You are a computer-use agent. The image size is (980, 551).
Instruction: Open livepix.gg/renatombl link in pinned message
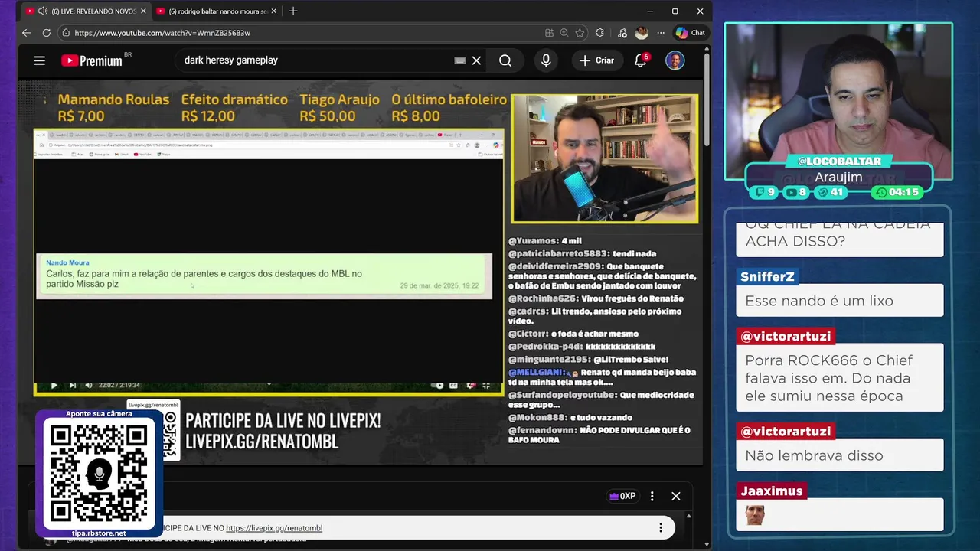[274, 528]
